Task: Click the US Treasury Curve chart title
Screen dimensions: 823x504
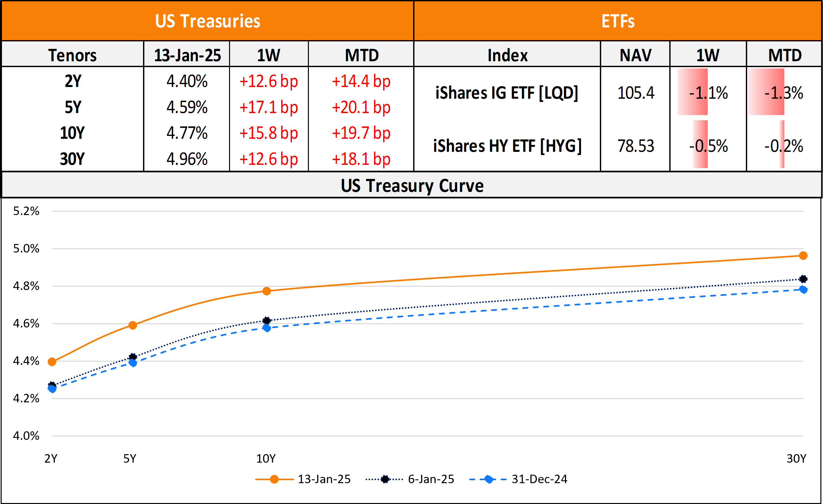Action: point(412,185)
